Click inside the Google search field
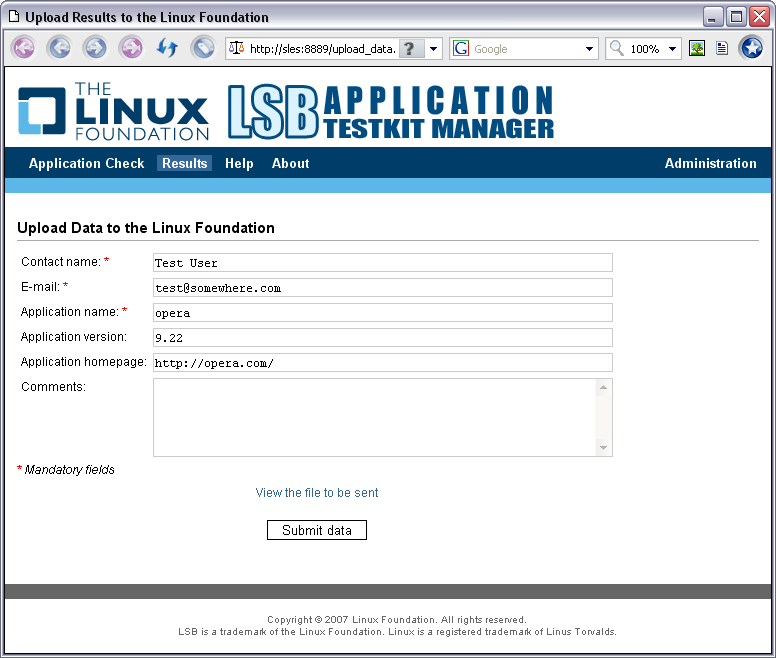 (x=526, y=49)
